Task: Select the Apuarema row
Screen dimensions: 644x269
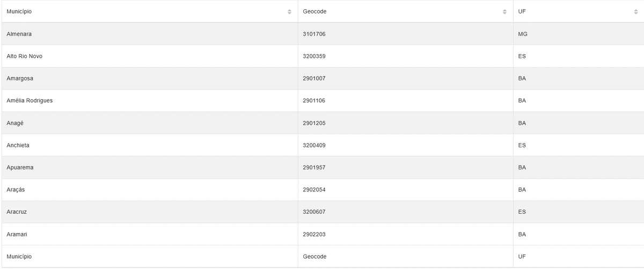Action: pos(20,168)
